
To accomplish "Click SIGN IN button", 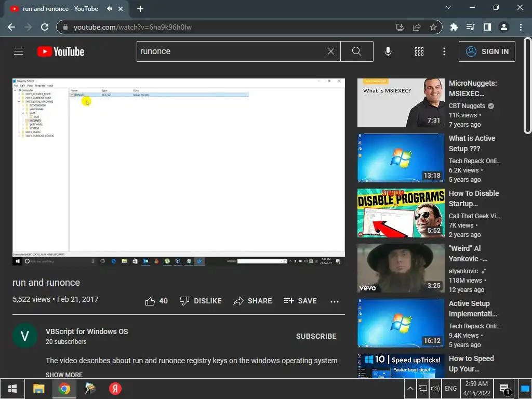I will click(x=487, y=51).
